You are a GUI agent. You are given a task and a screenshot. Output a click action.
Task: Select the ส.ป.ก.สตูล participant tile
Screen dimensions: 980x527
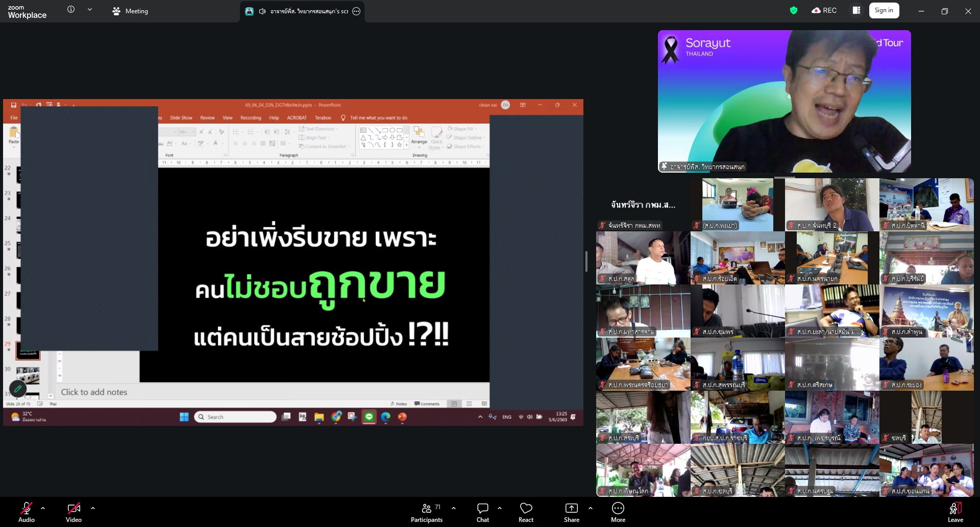(x=643, y=257)
